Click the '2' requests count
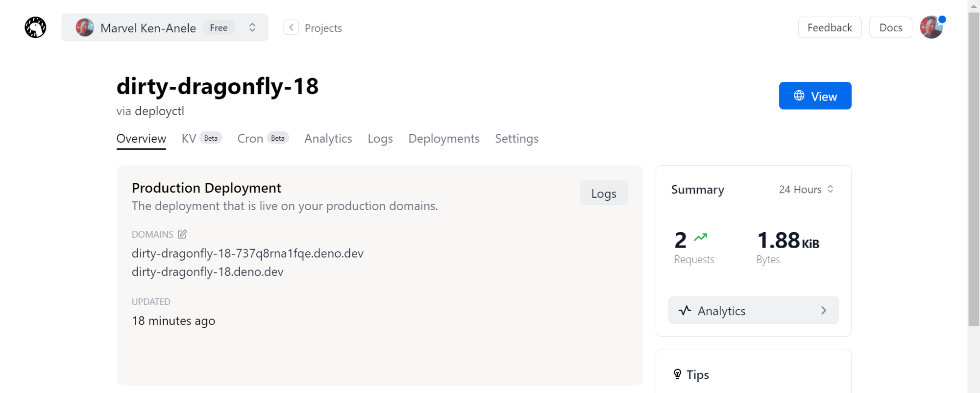The width and height of the screenshot is (980, 393). [x=681, y=240]
